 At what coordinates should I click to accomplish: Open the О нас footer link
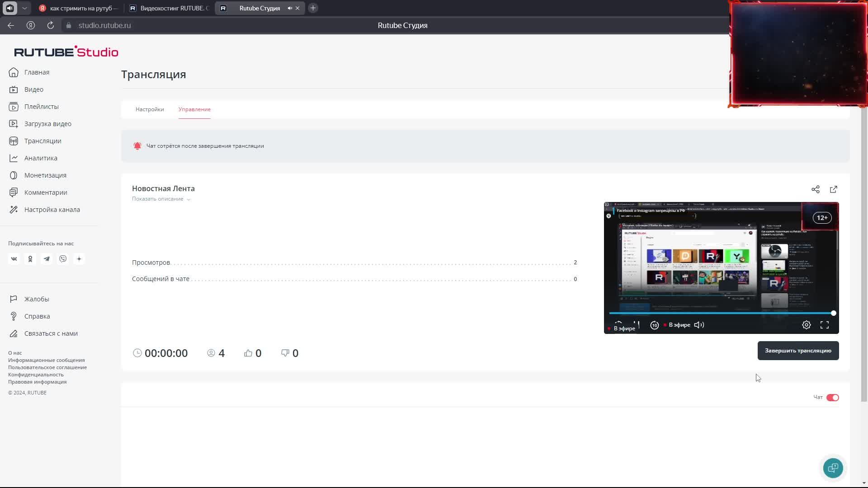(x=15, y=353)
